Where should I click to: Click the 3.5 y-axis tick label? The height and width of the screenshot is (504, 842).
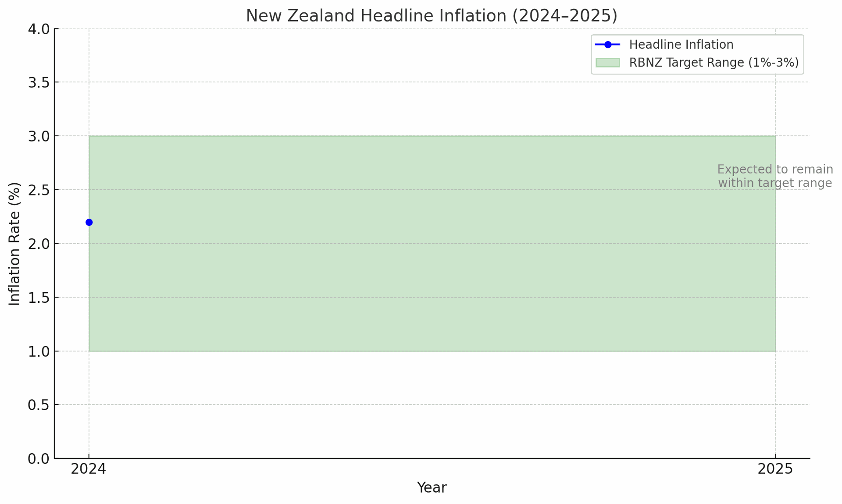point(39,82)
